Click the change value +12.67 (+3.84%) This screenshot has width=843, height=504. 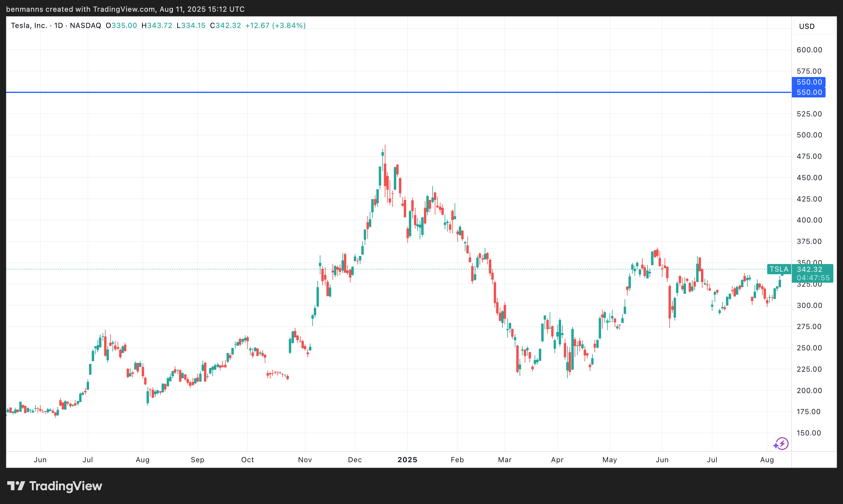click(x=275, y=26)
